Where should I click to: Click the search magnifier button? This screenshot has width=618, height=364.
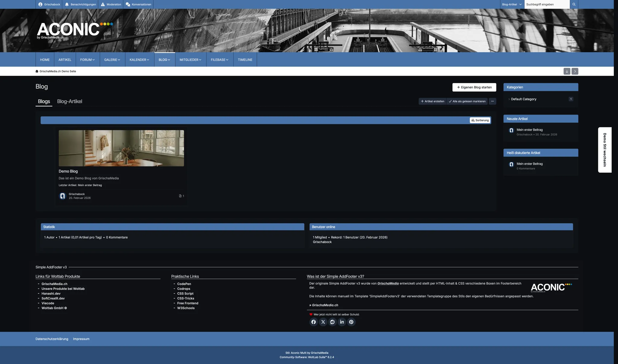[574, 4]
